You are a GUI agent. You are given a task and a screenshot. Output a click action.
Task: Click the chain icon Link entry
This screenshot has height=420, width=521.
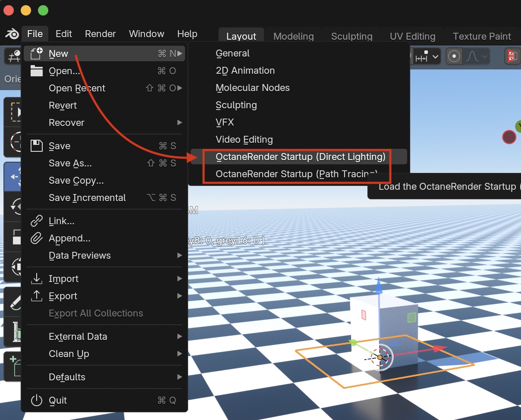click(104, 221)
